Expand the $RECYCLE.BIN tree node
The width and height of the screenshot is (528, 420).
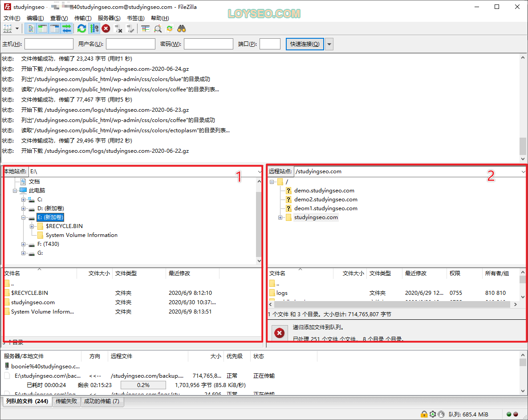pos(32,226)
